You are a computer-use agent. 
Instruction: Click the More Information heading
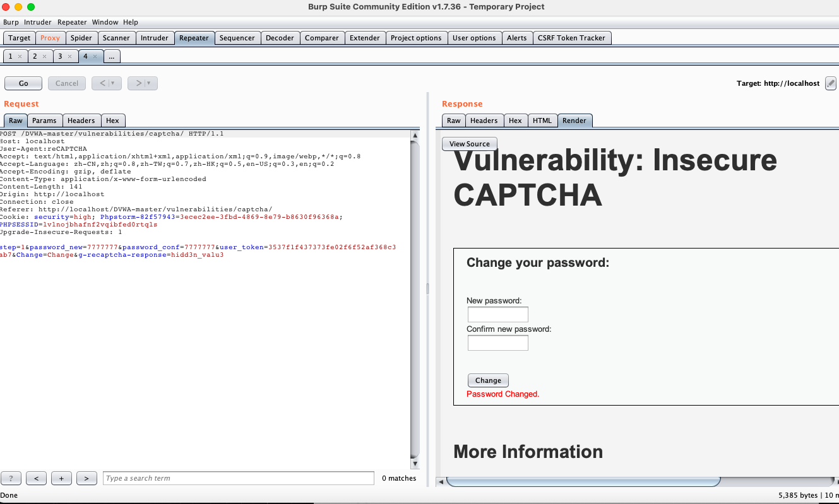[528, 452]
